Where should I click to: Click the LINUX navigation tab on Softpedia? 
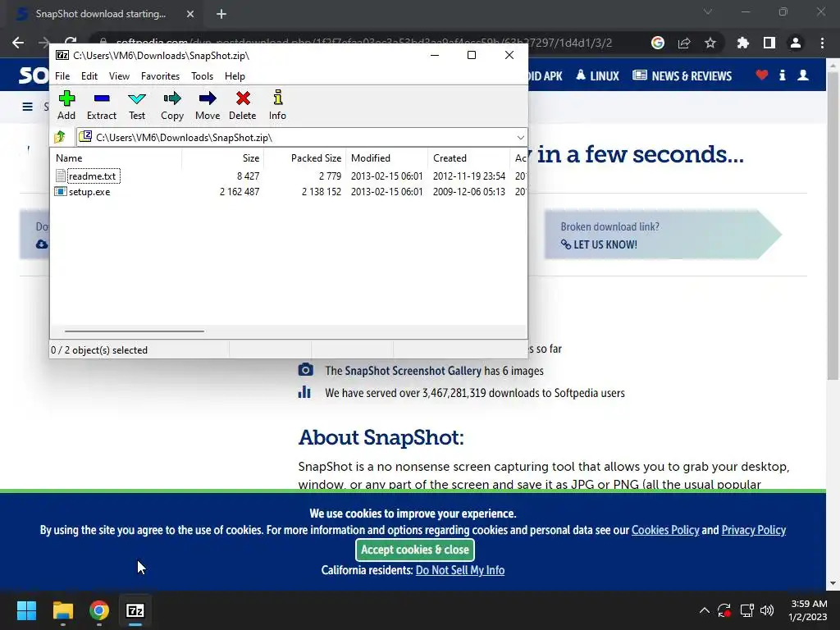pyautogui.click(x=597, y=75)
